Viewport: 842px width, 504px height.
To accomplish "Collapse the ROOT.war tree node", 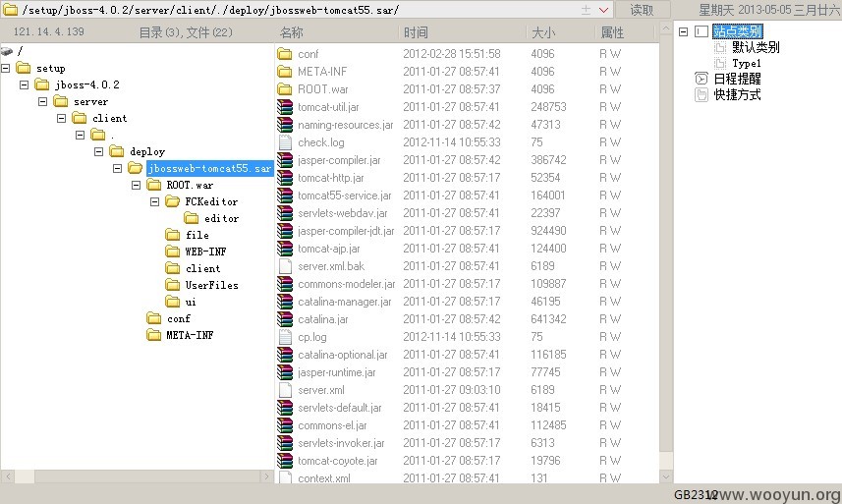I will (x=136, y=185).
